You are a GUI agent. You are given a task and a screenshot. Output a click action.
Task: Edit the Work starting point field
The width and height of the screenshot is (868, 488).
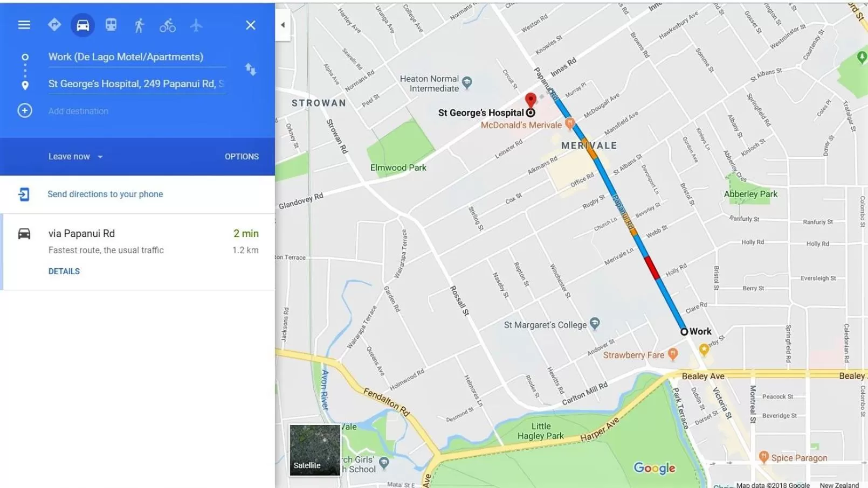click(137, 57)
